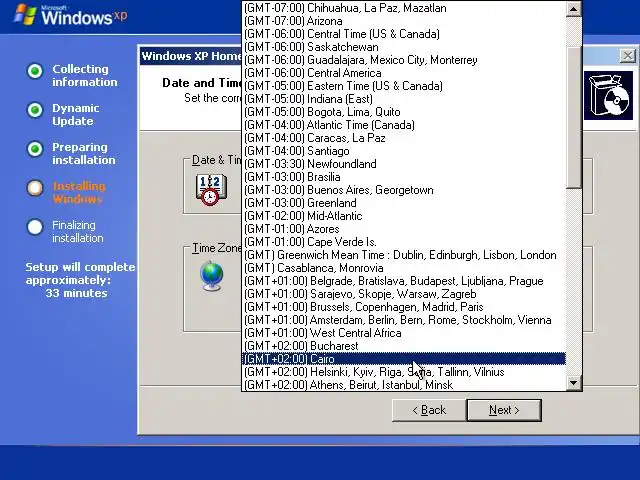640x480 pixels.
Task: Pick (GMT-03:30) Newfoundland
Action: click(x=404, y=164)
